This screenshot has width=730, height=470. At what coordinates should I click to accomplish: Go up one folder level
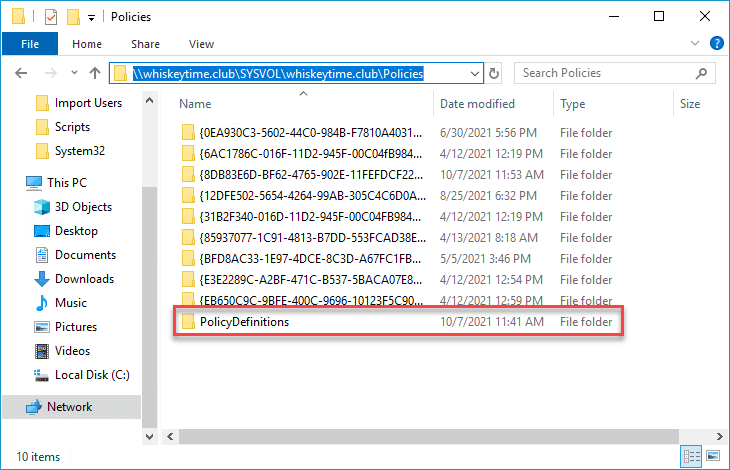tap(95, 73)
